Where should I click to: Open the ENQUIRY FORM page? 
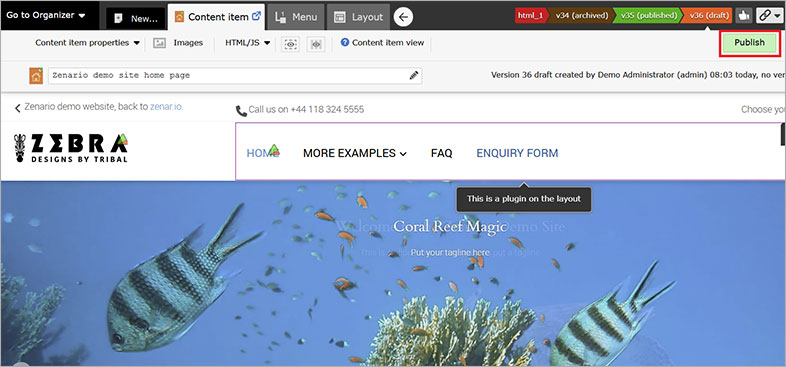517,153
